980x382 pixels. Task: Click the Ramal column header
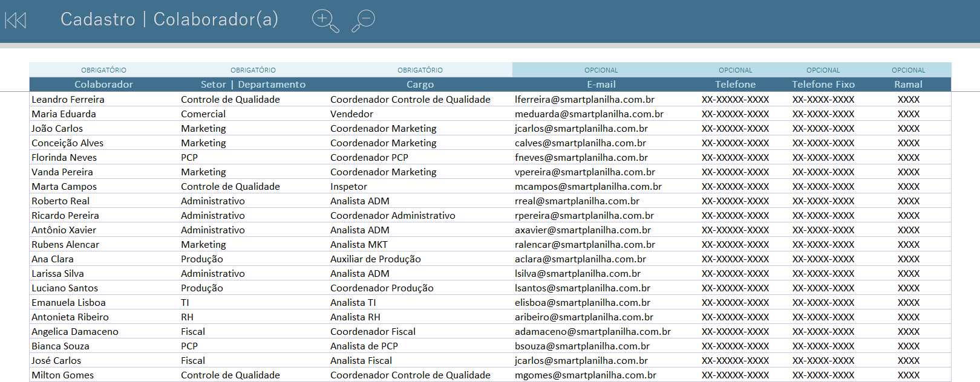908,85
